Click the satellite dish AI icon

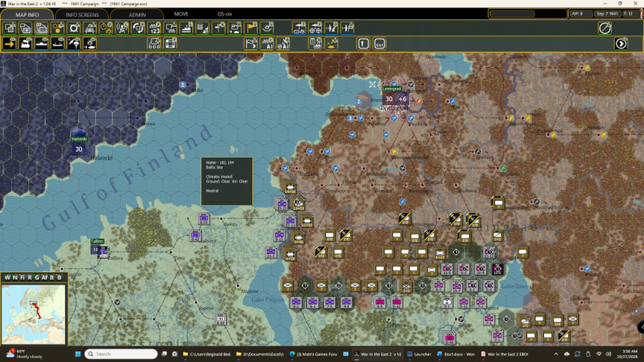(x=283, y=43)
